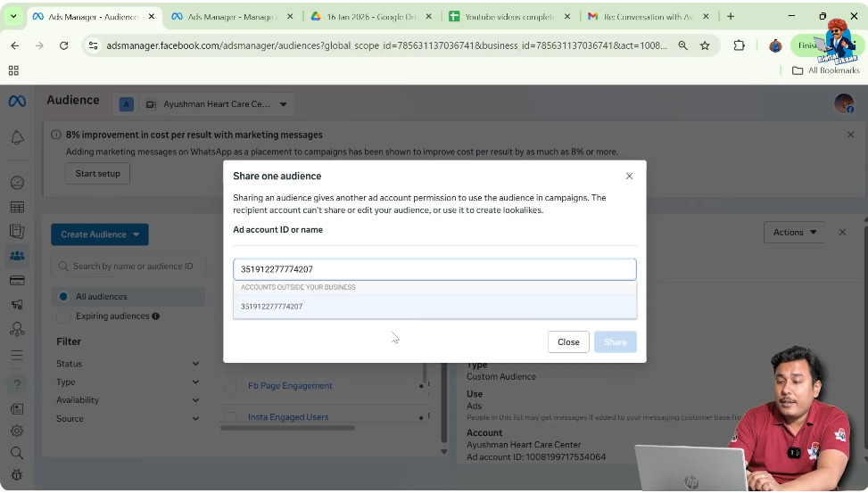Image resolution: width=868 pixels, height=493 pixels.
Task: Open the Insta Engaged Users audience
Action: coord(288,417)
